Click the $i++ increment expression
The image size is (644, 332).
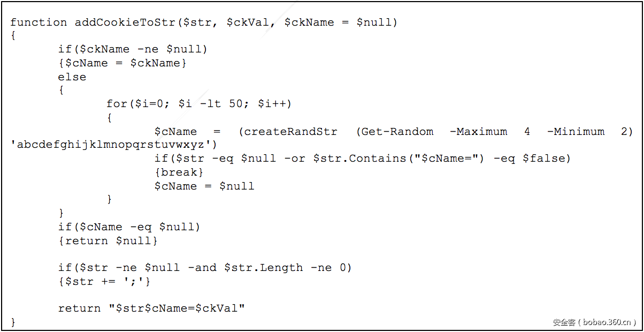272,104
